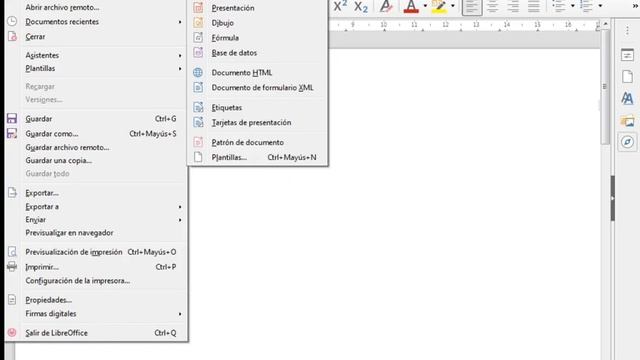This screenshot has height=360, width=640.
Task: Expand Firmas digitales submenu
Action: point(96,313)
